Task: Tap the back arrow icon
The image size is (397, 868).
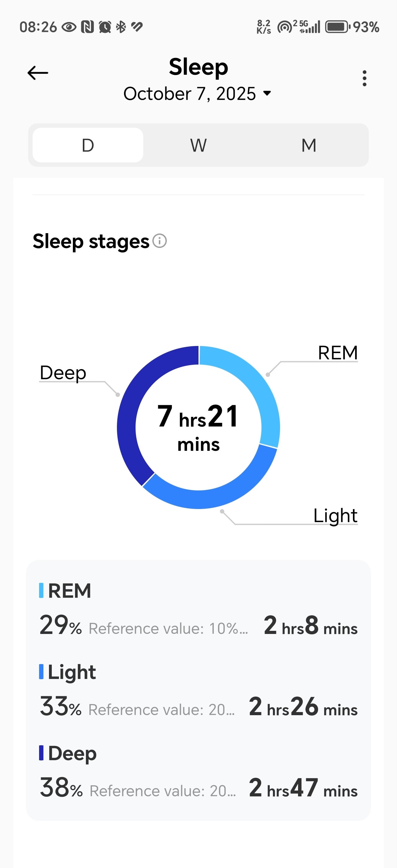Action: [38, 73]
